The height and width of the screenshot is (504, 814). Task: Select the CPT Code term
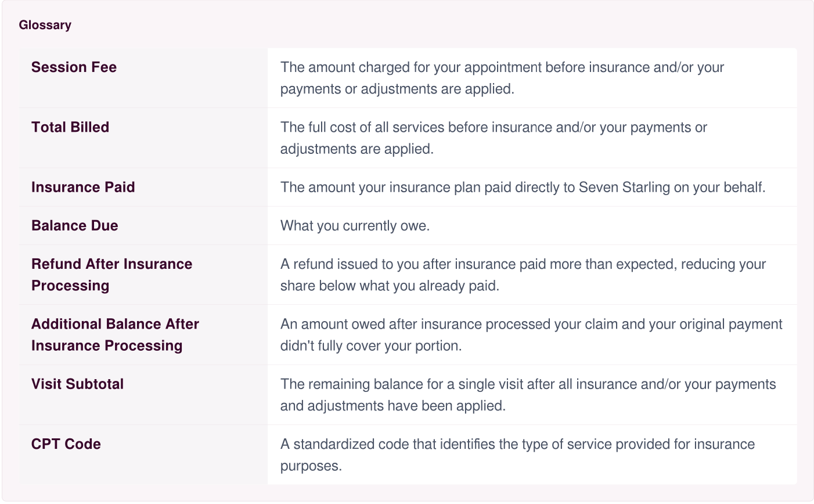tap(66, 444)
